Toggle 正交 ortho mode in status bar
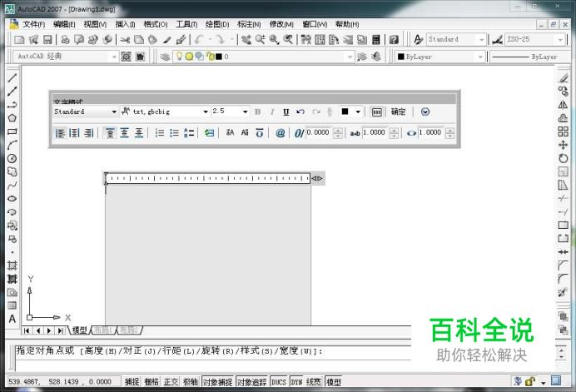Viewport: 576px width, 392px height. pos(171,382)
